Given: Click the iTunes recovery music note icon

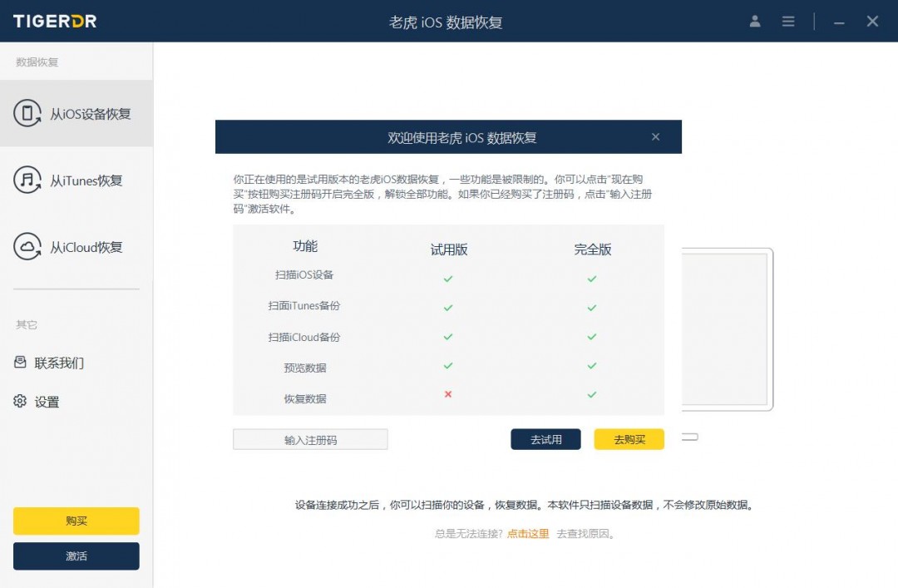Looking at the screenshot, I should (27, 180).
